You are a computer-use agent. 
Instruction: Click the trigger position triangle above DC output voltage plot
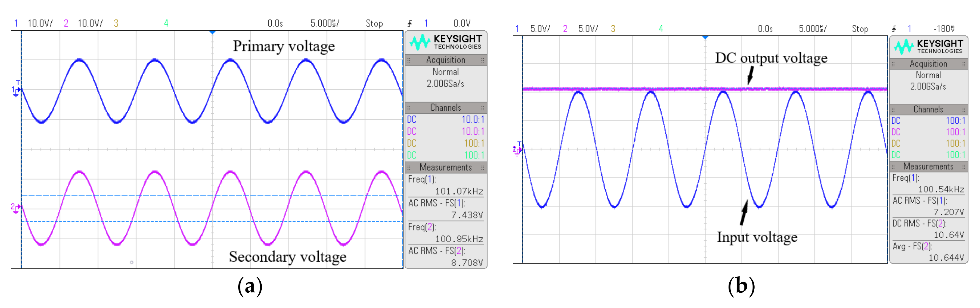coord(705,37)
